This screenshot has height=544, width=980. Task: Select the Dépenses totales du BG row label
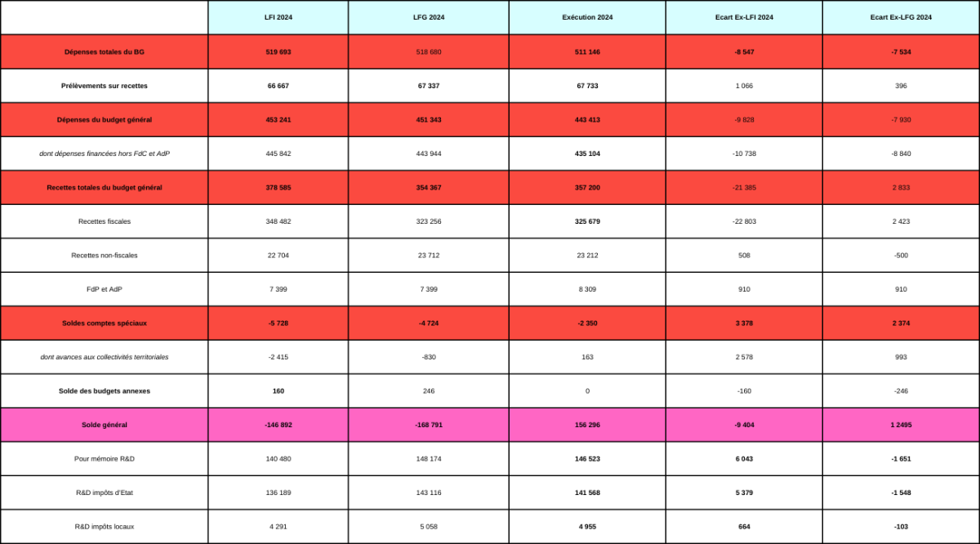[x=105, y=51]
